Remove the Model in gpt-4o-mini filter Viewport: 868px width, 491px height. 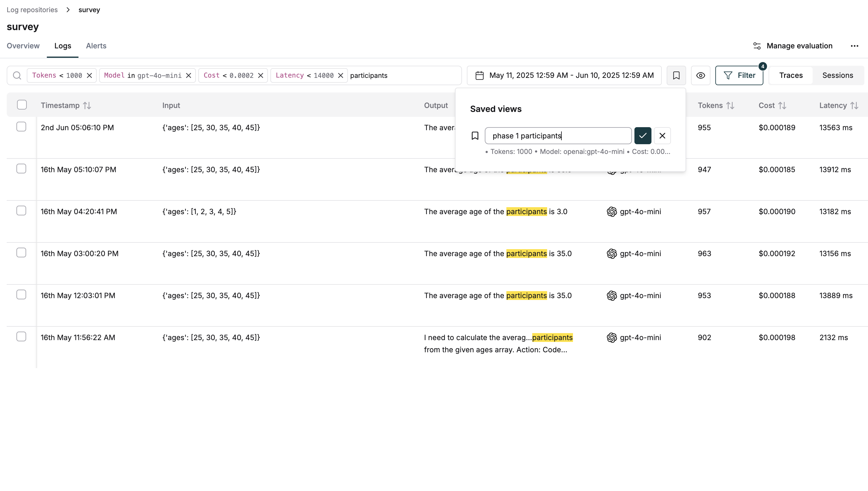point(189,75)
